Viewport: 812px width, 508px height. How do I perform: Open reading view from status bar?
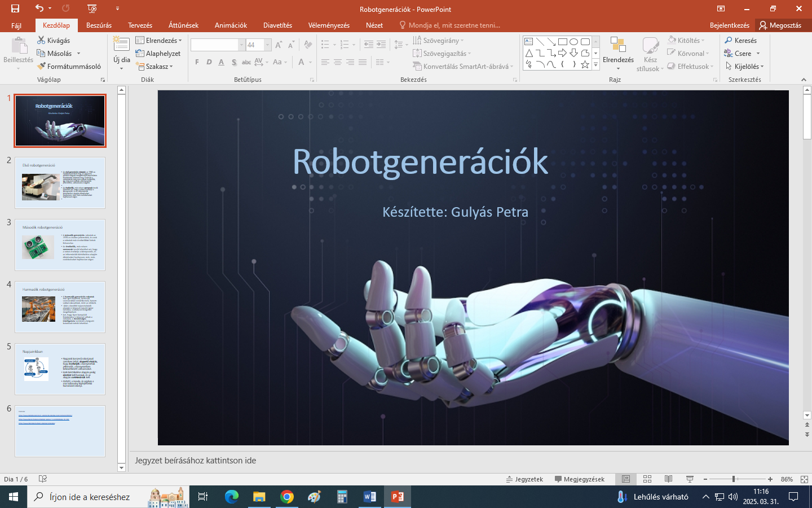668,479
